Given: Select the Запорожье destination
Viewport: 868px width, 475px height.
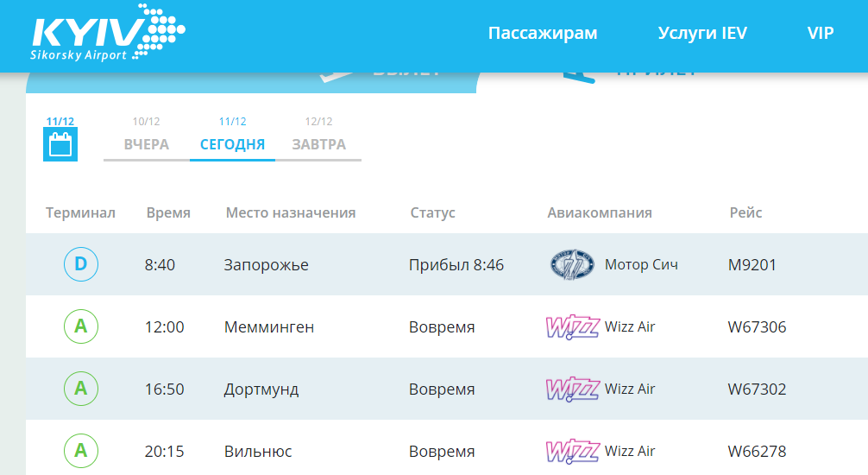Looking at the screenshot, I should pos(267,265).
